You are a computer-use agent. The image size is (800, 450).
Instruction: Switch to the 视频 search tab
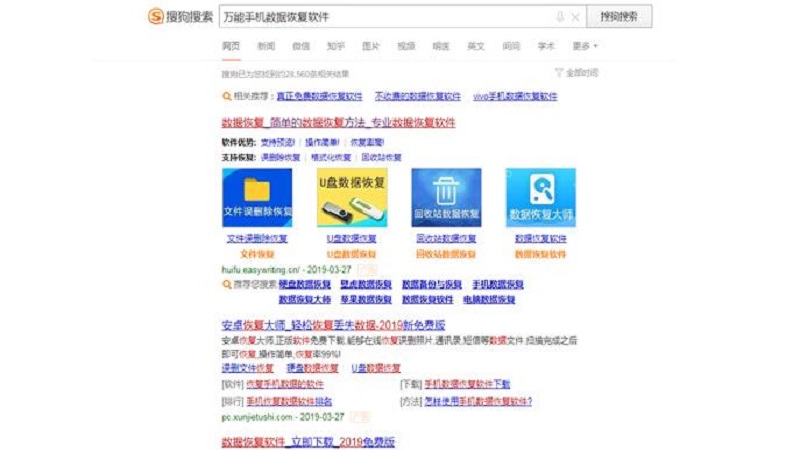click(x=405, y=46)
